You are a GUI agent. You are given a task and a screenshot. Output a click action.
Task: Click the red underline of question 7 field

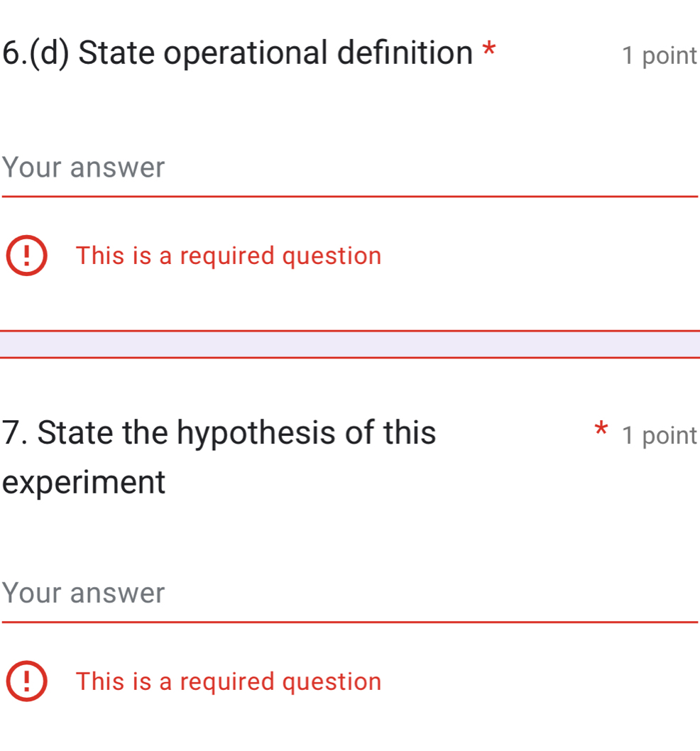click(x=350, y=622)
